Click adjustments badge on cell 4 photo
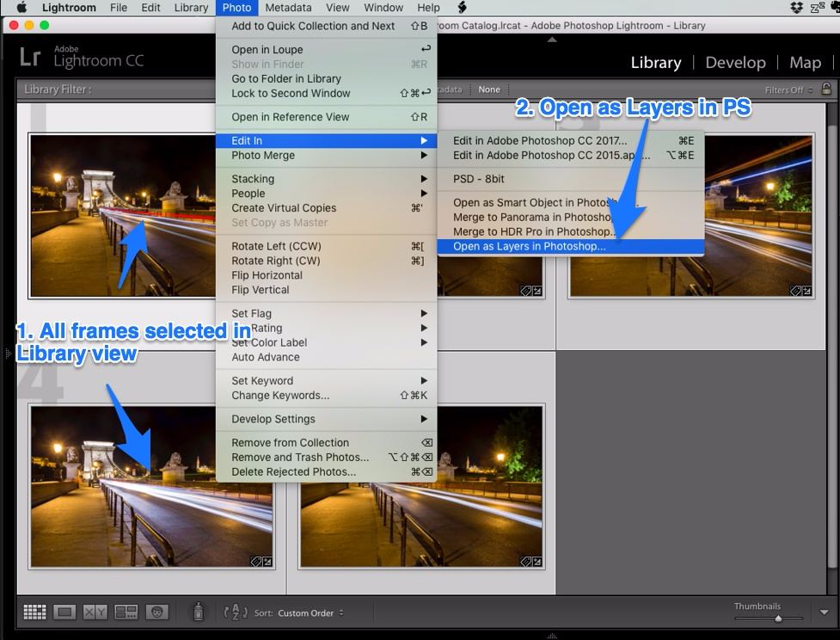Viewport: 840px width, 640px height. tap(267, 561)
